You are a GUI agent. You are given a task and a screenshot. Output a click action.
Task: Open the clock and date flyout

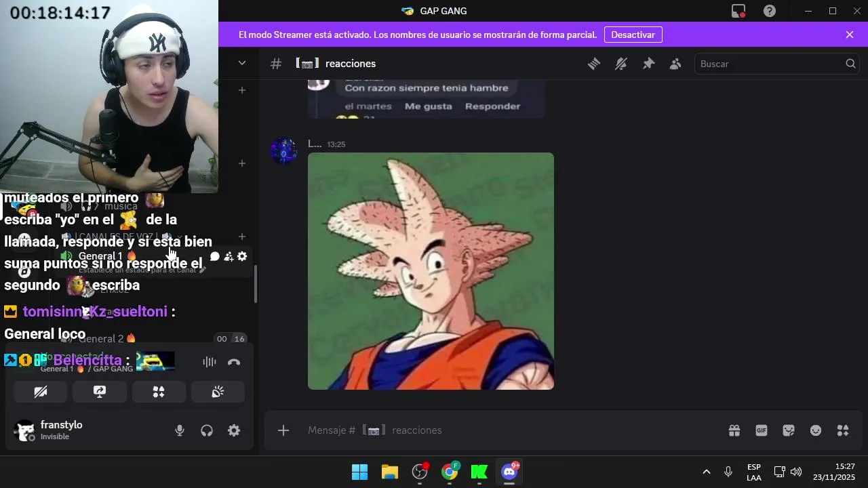click(x=835, y=472)
